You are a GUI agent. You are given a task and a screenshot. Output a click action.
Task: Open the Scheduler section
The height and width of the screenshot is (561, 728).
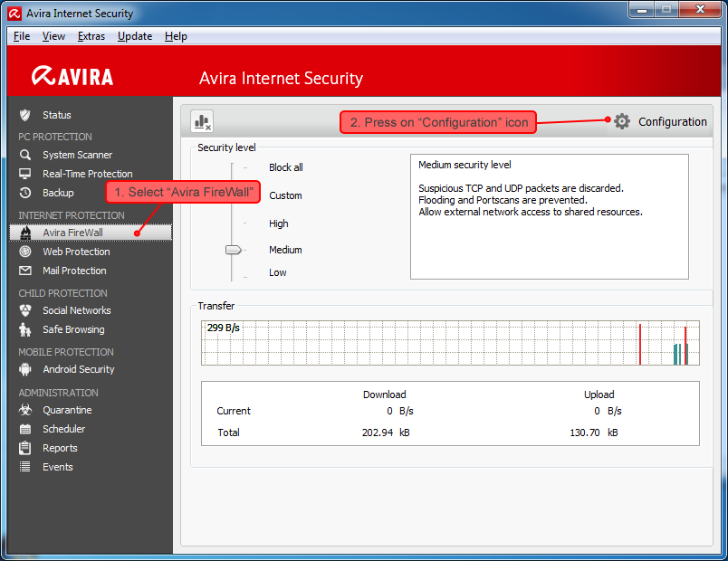pos(65,429)
